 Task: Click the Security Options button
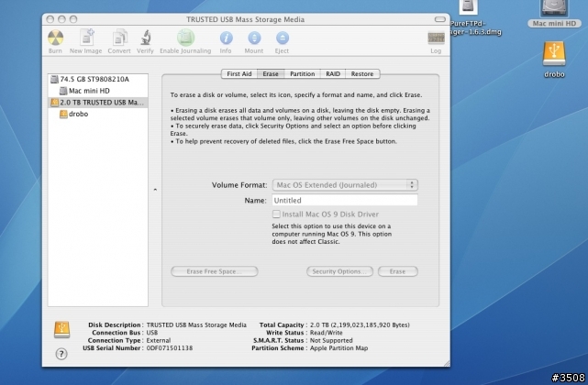tap(339, 271)
